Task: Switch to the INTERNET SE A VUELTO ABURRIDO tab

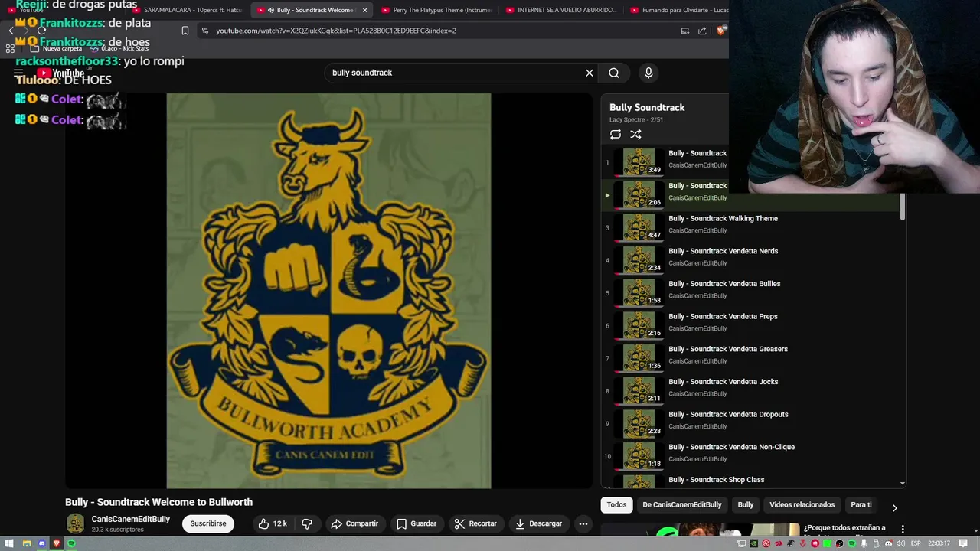Action: click(560, 10)
